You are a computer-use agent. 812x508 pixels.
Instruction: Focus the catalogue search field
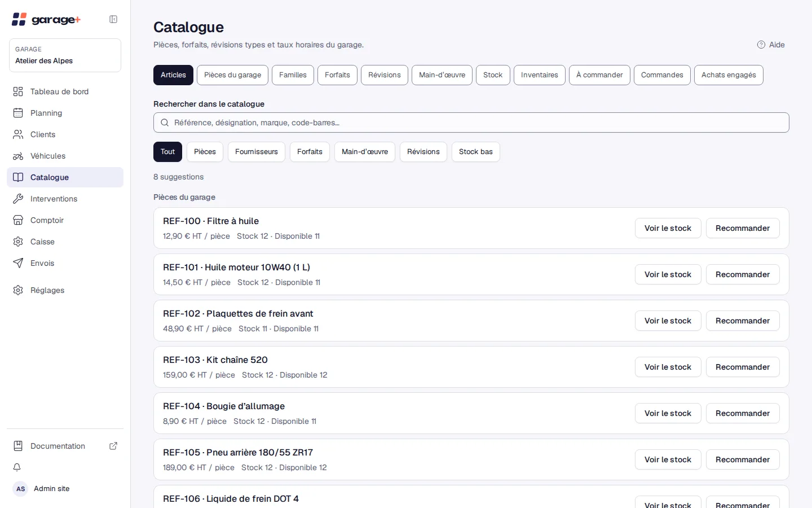(x=471, y=122)
